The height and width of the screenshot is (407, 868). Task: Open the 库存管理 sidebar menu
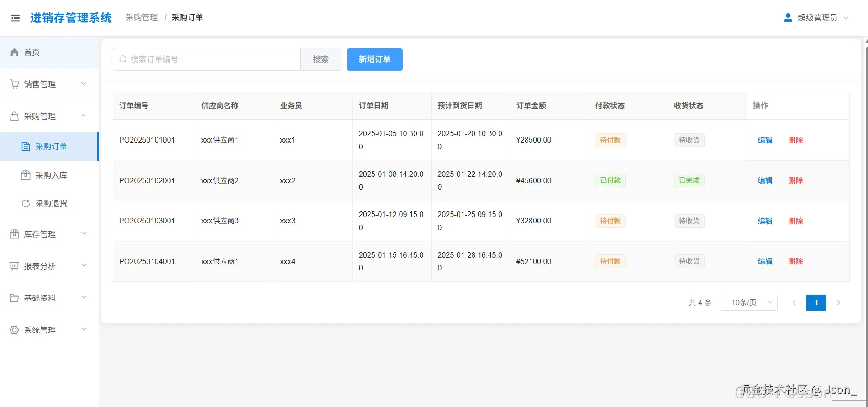tap(49, 234)
